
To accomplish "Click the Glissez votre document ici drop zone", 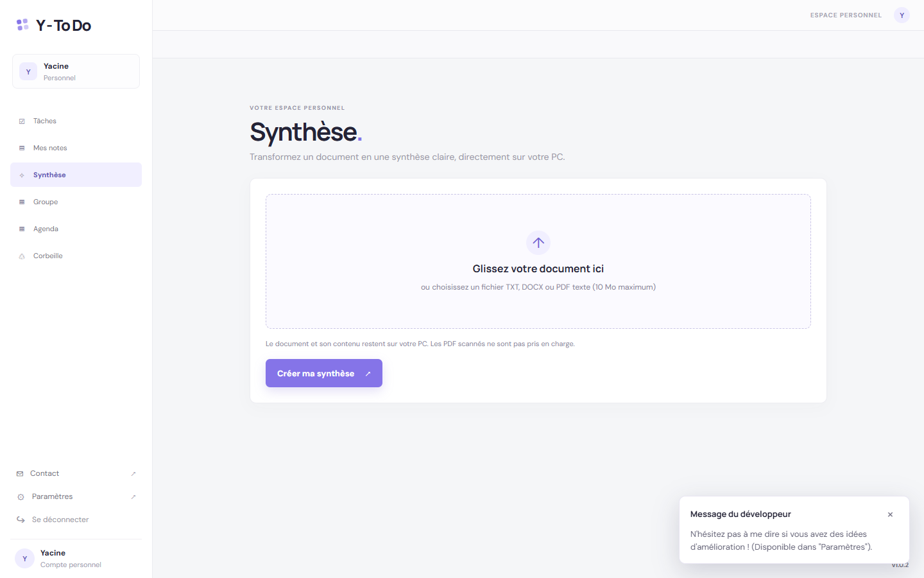I will tap(538, 261).
